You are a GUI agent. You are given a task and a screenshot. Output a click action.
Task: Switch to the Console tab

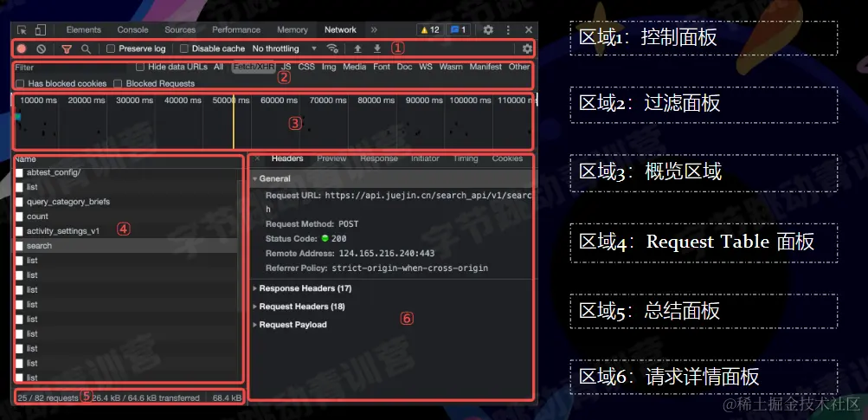coord(133,30)
